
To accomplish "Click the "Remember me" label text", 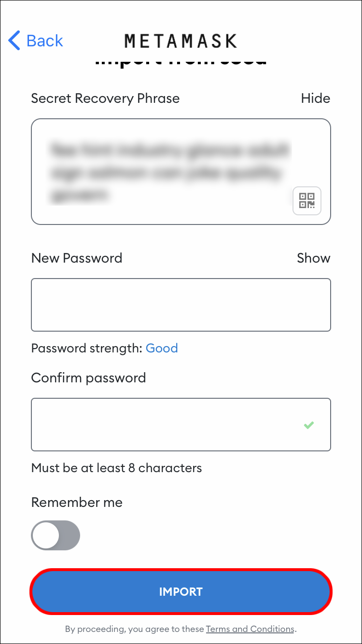I will (x=77, y=502).
